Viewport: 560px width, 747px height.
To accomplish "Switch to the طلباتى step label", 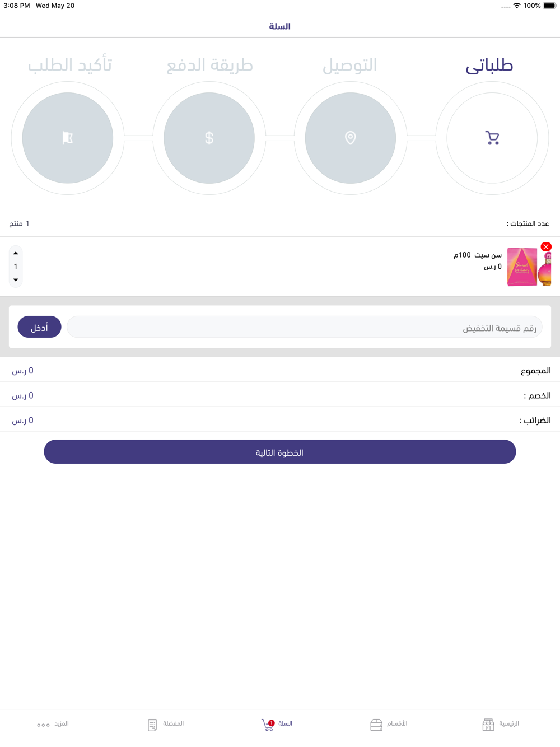I will pyautogui.click(x=489, y=66).
